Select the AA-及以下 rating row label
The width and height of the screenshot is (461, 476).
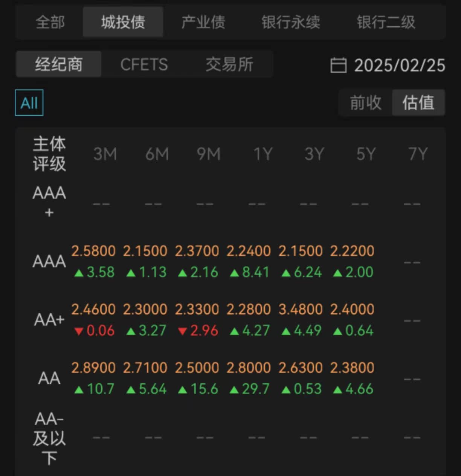tap(49, 438)
